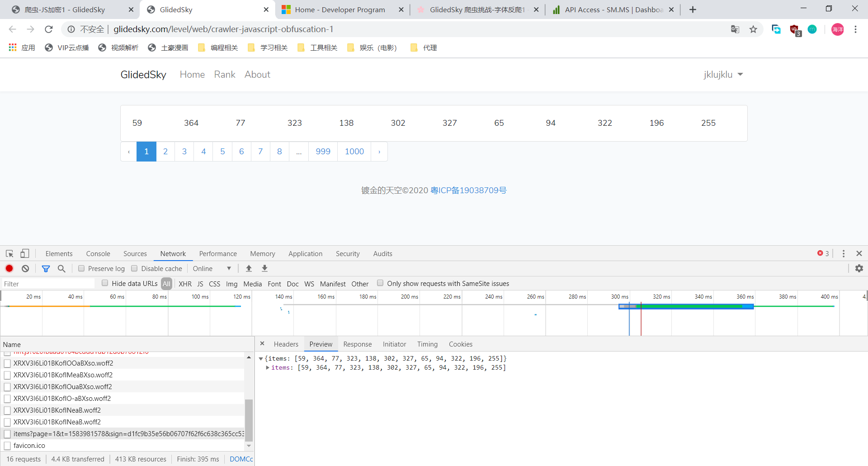Click the DOMContentLoaded status entry

click(241, 459)
